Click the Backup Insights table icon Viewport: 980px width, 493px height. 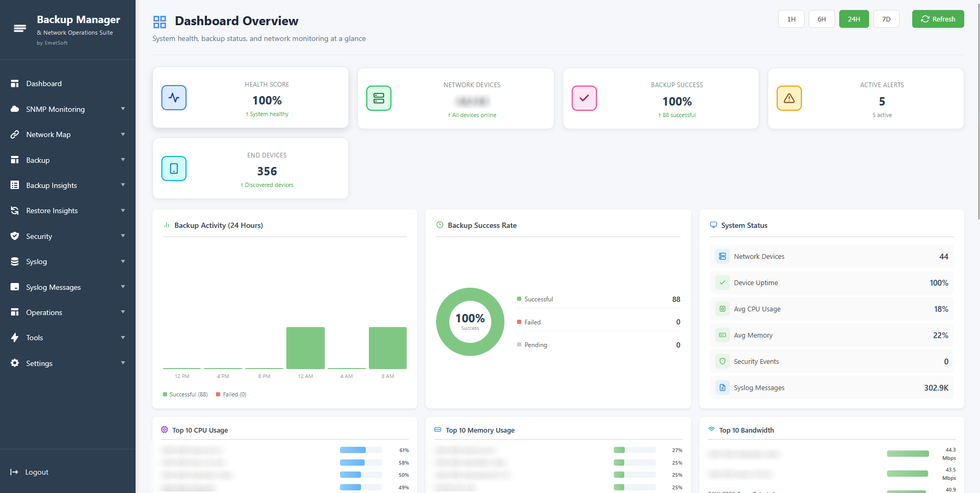pos(15,185)
